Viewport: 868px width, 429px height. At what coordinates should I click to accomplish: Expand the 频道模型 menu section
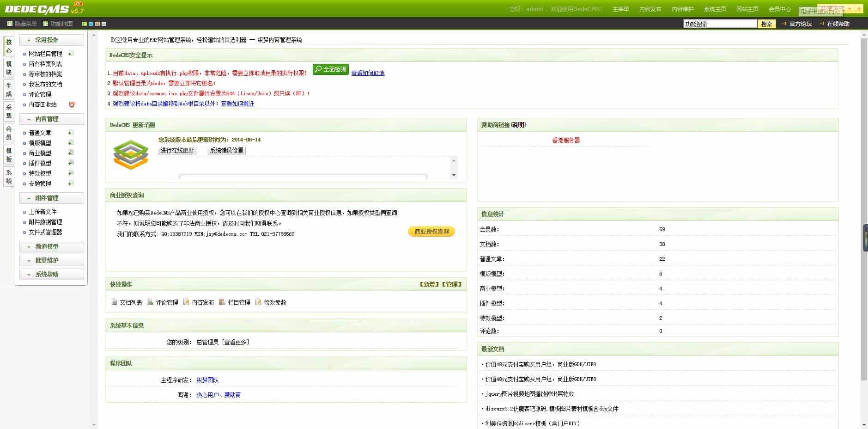pos(52,246)
